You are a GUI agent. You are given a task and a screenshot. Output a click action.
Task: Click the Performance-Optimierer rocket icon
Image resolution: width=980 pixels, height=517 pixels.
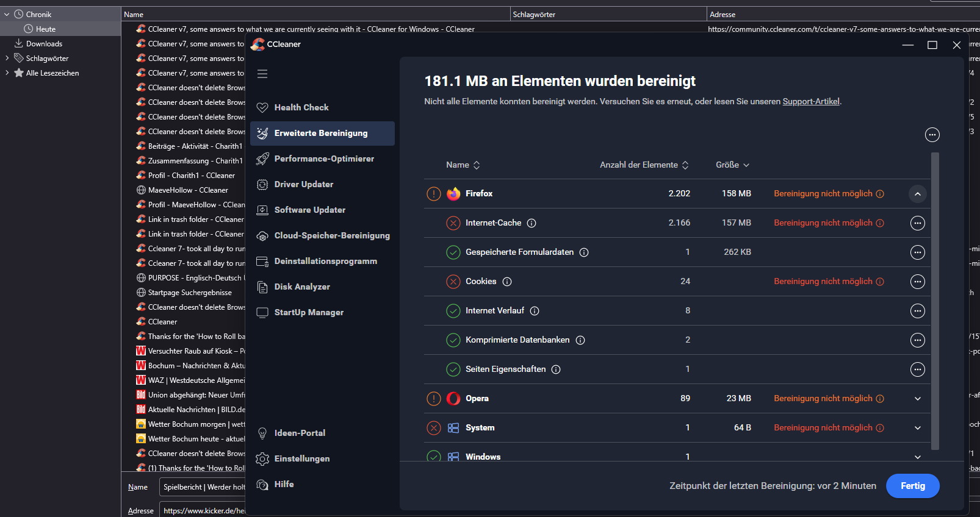tap(262, 159)
